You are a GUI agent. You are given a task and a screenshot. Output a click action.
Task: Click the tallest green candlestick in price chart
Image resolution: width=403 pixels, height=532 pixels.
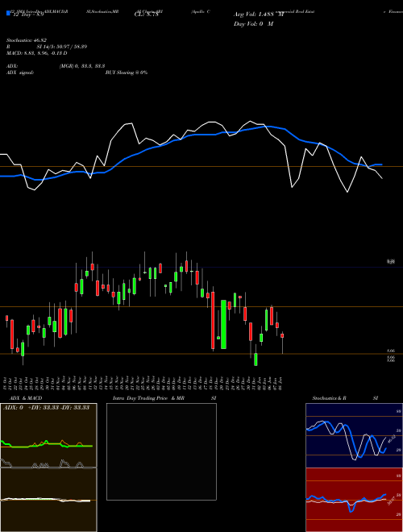(223, 324)
